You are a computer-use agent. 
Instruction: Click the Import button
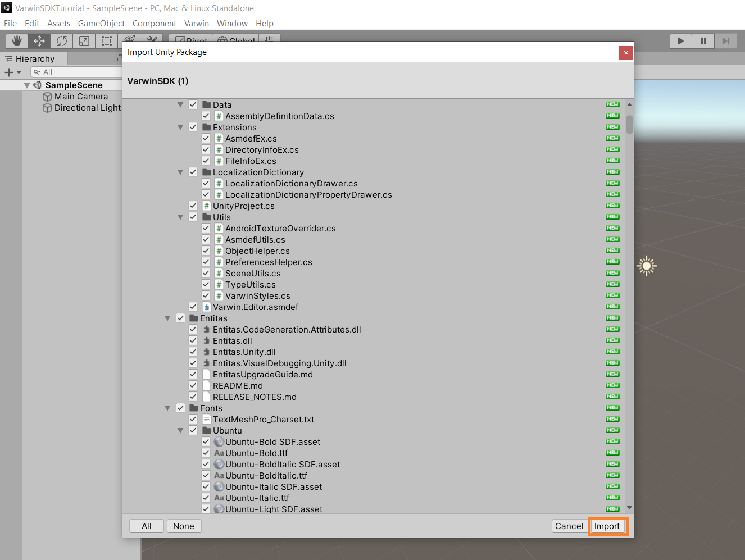(x=607, y=526)
